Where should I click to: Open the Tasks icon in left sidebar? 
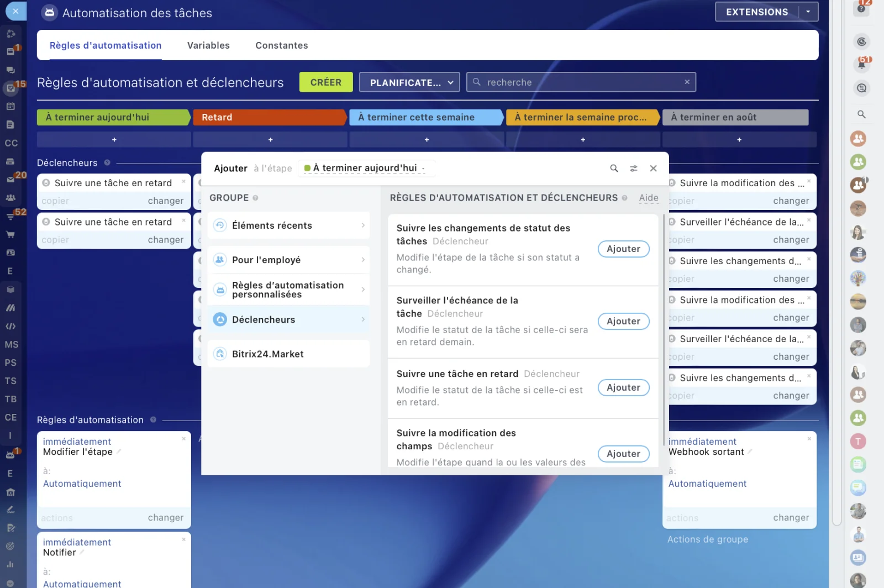coord(10,87)
